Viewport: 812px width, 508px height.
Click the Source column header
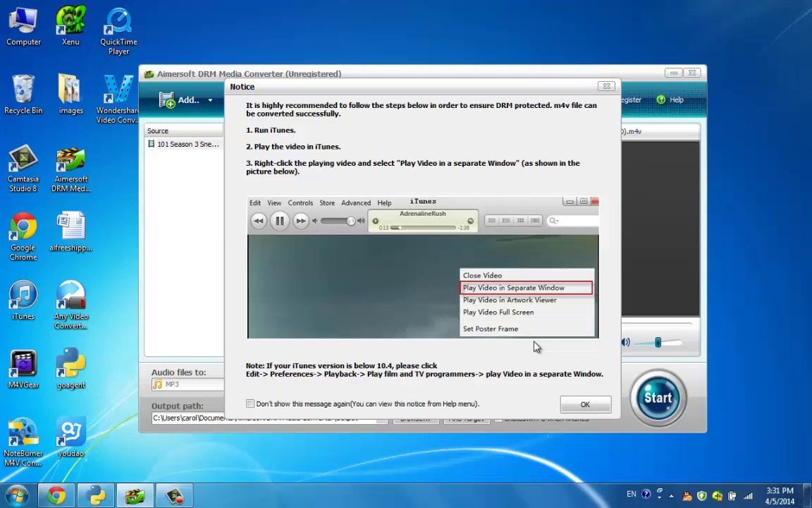pos(184,131)
